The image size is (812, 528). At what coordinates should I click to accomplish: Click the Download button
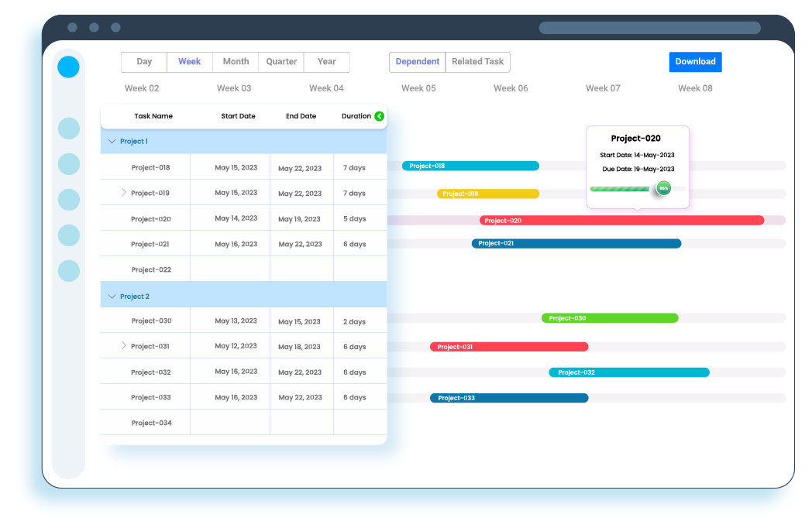tap(694, 61)
